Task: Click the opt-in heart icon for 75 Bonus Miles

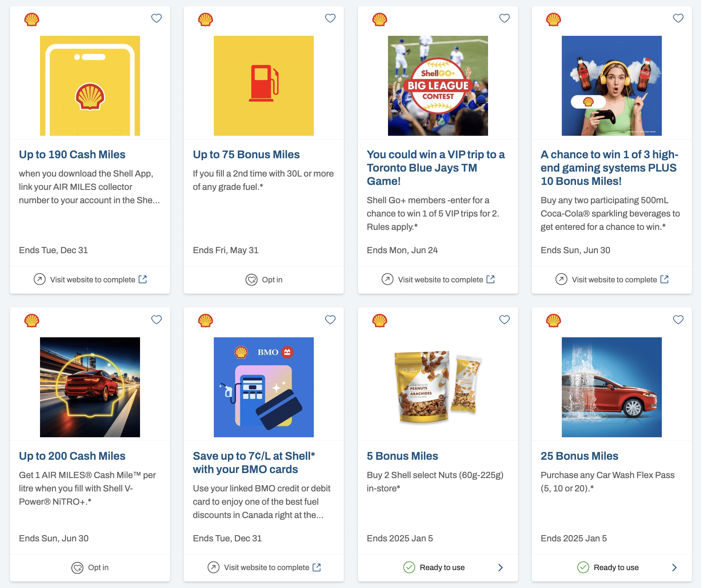Action: [x=251, y=280]
